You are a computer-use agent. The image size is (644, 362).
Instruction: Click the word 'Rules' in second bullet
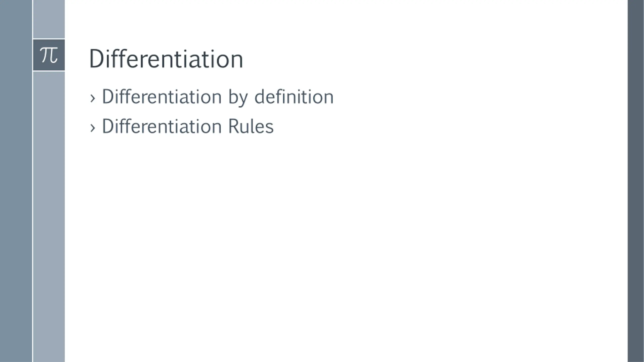coord(251,126)
